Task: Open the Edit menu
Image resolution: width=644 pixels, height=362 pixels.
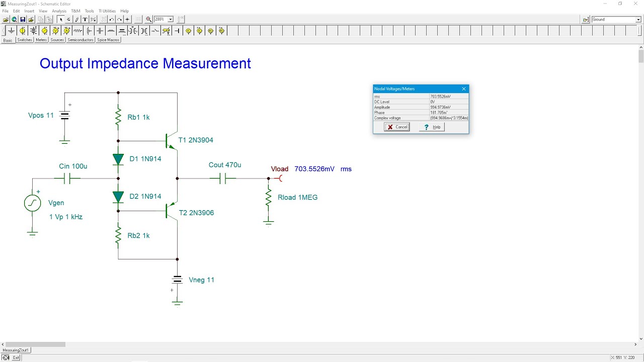Action: (x=17, y=11)
